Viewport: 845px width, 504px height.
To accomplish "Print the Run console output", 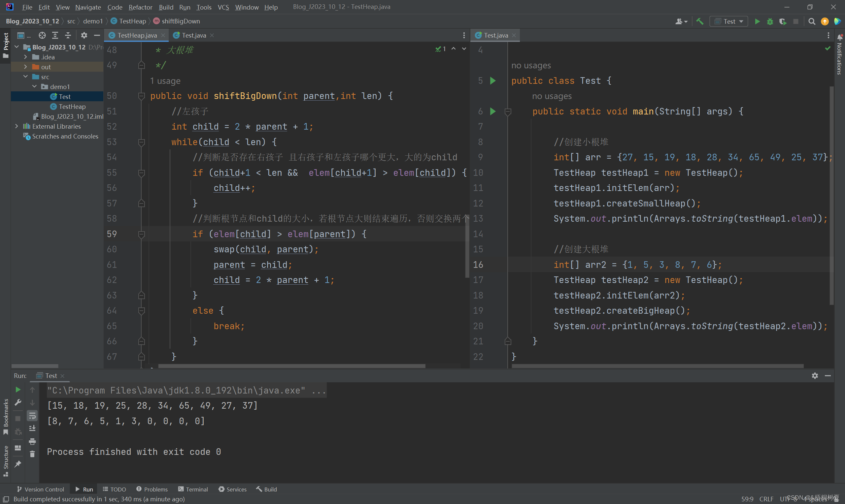I will (32, 441).
